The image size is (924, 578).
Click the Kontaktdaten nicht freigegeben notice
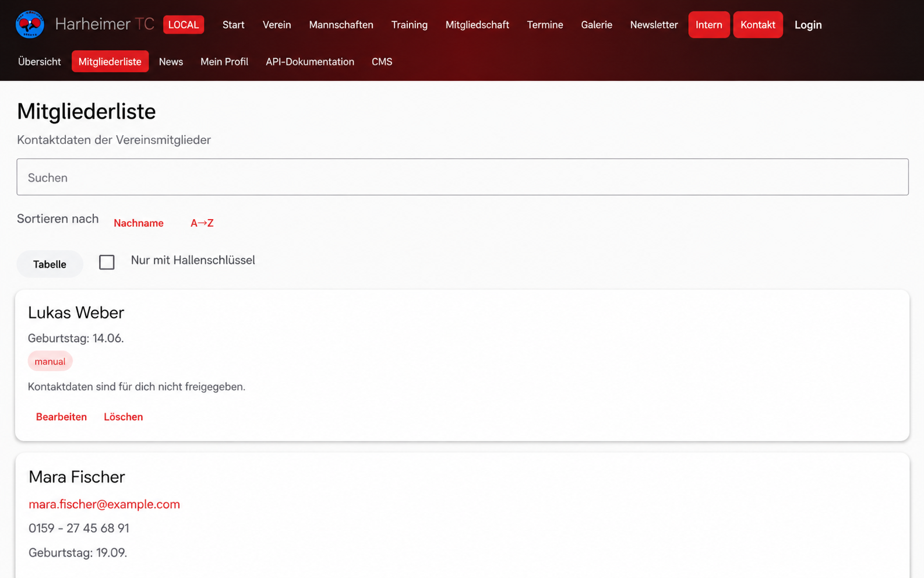136,387
